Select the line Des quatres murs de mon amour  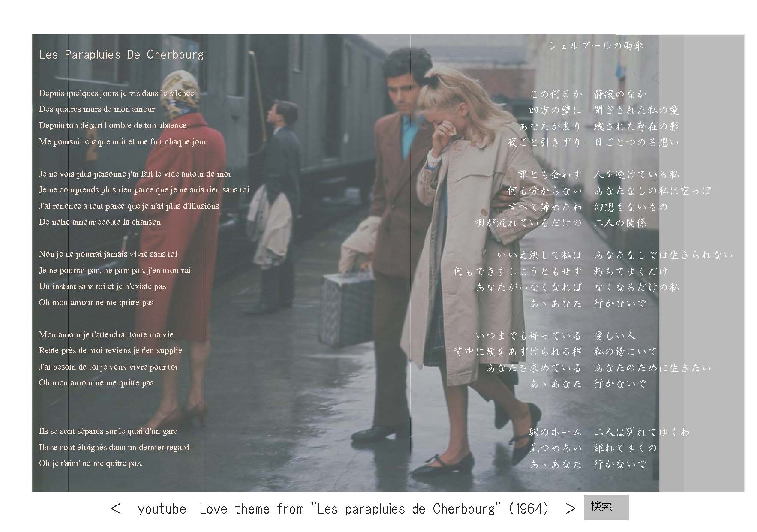click(x=97, y=109)
